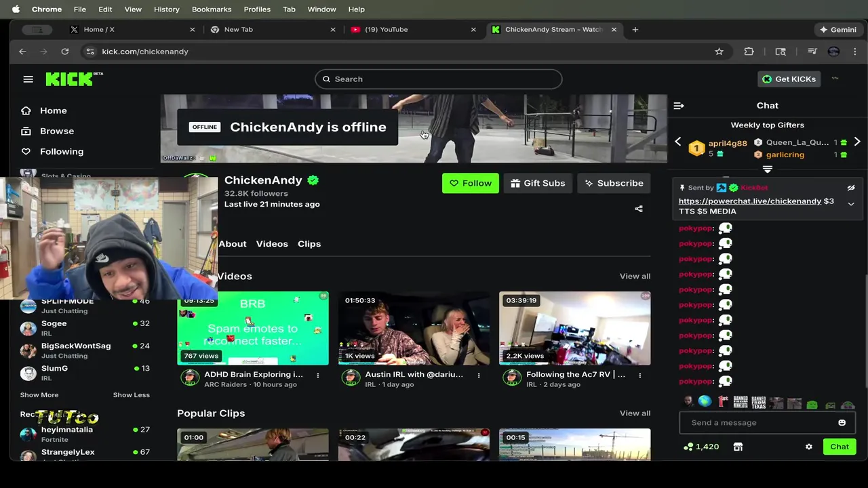Open Gemini in Chrome

point(838,30)
